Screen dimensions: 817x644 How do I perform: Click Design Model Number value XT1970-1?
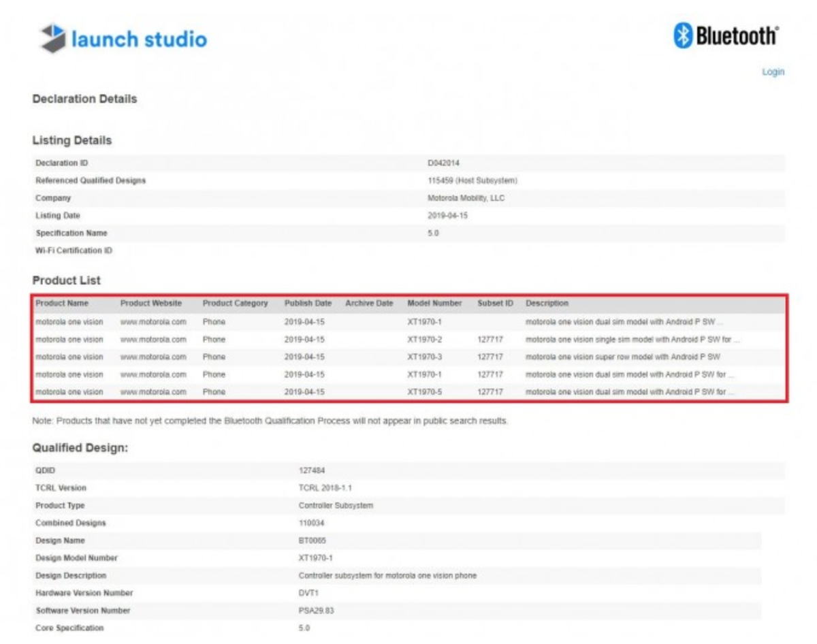316,558
